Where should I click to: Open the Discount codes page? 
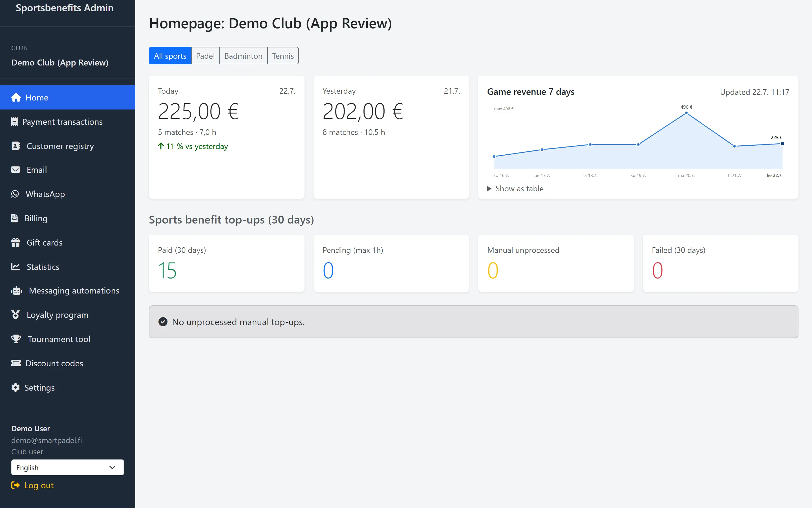tap(67, 363)
